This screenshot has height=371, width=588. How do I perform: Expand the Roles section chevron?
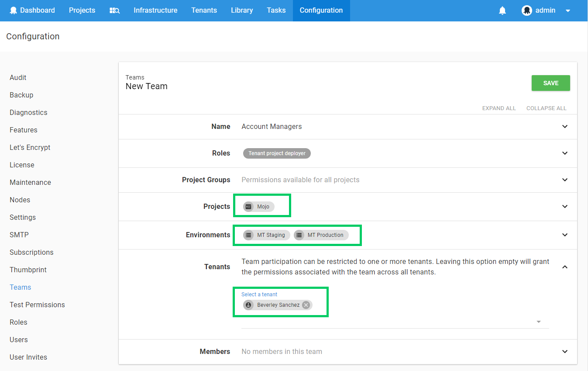565,153
